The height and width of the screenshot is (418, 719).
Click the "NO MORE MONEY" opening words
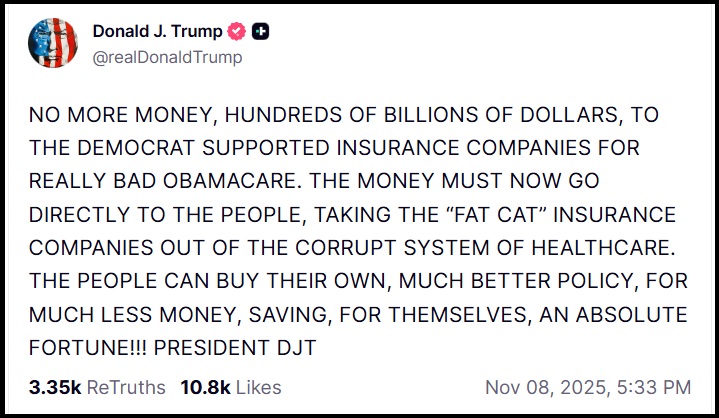[x=107, y=115]
